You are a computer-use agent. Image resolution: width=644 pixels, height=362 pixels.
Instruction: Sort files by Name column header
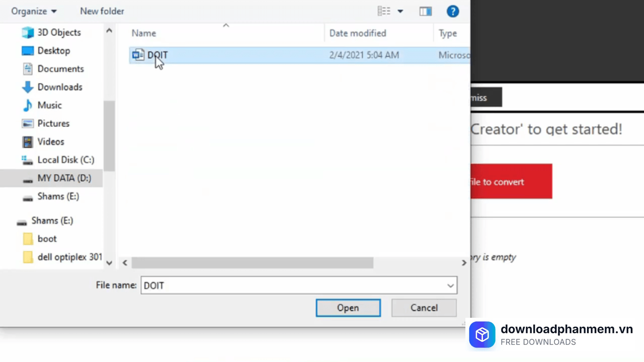pos(144,33)
